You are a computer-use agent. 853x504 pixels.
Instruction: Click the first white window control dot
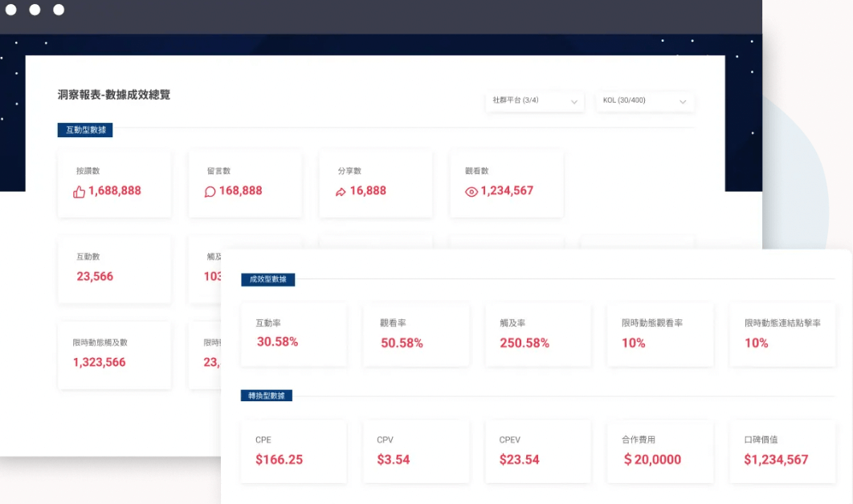(x=11, y=10)
